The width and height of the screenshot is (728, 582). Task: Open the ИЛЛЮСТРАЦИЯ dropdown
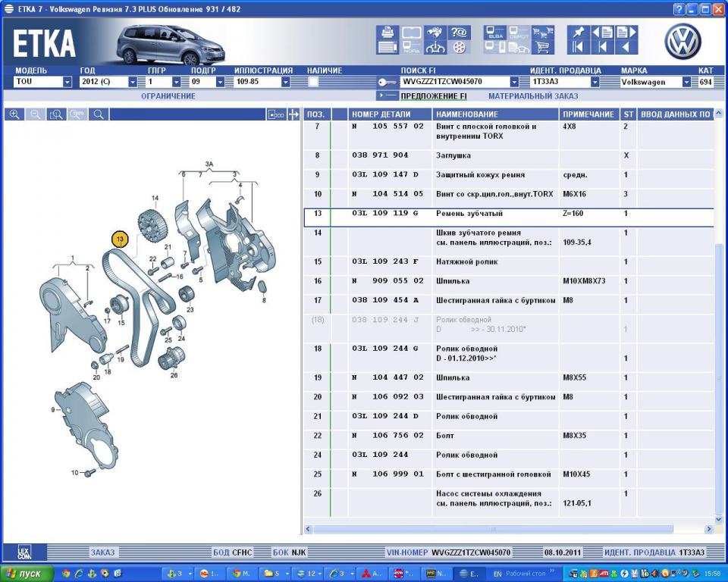coord(286,82)
